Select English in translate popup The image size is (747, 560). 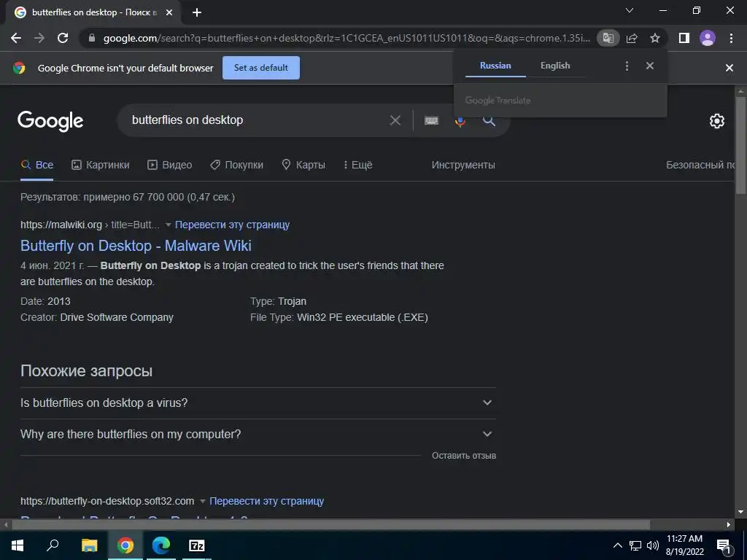(555, 66)
